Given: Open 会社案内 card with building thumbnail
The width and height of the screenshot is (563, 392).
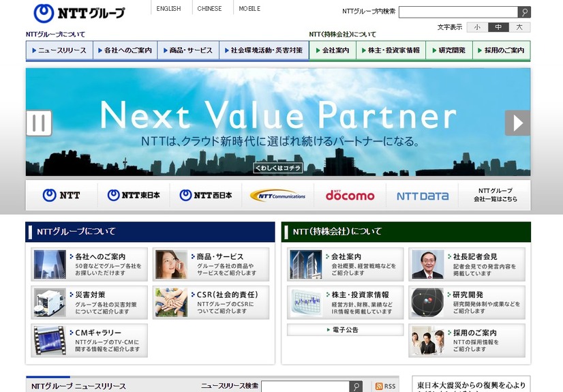Looking at the screenshot, I should [346, 265].
